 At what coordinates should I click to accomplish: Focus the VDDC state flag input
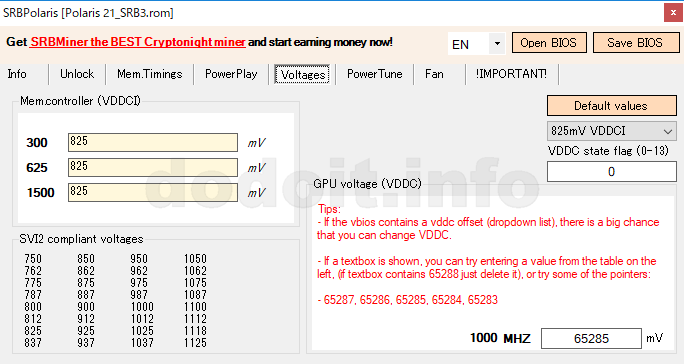612,172
